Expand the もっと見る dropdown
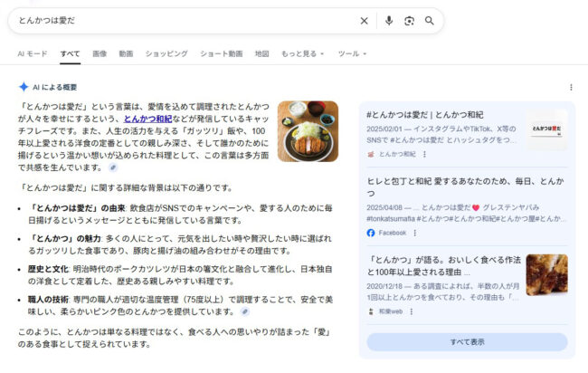 [302, 53]
